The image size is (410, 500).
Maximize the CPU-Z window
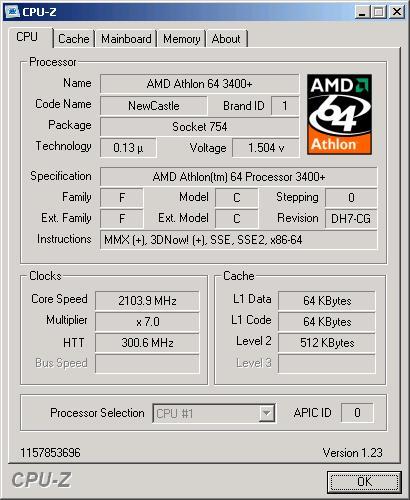pyautogui.click(x=379, y=12)
